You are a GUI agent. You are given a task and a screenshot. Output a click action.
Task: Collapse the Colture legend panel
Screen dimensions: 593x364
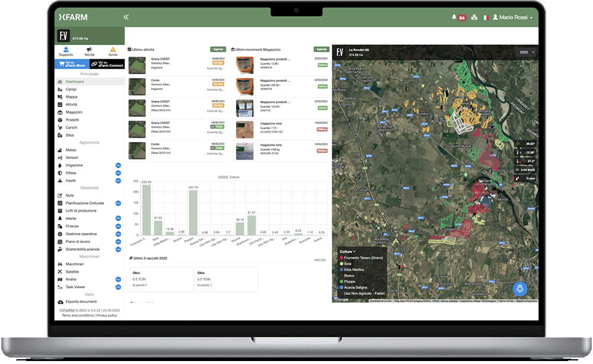(354, 251)
